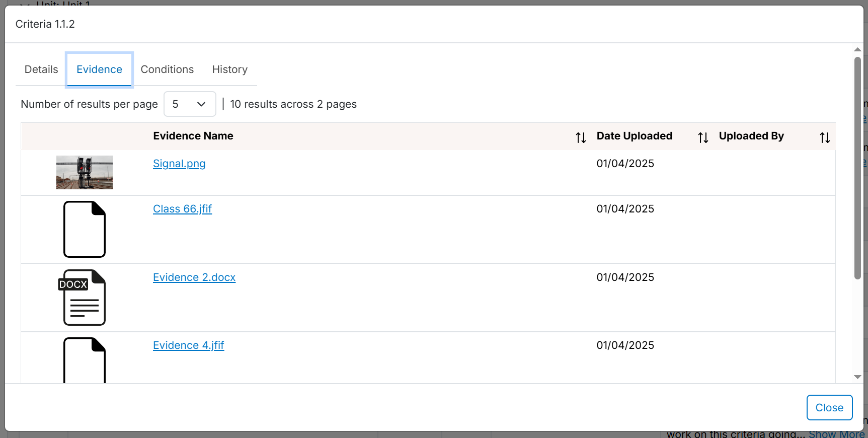This screenshot has height=438, width=868.
Task: Click the scrollbar down arrow
Action: tap(857, 377)
